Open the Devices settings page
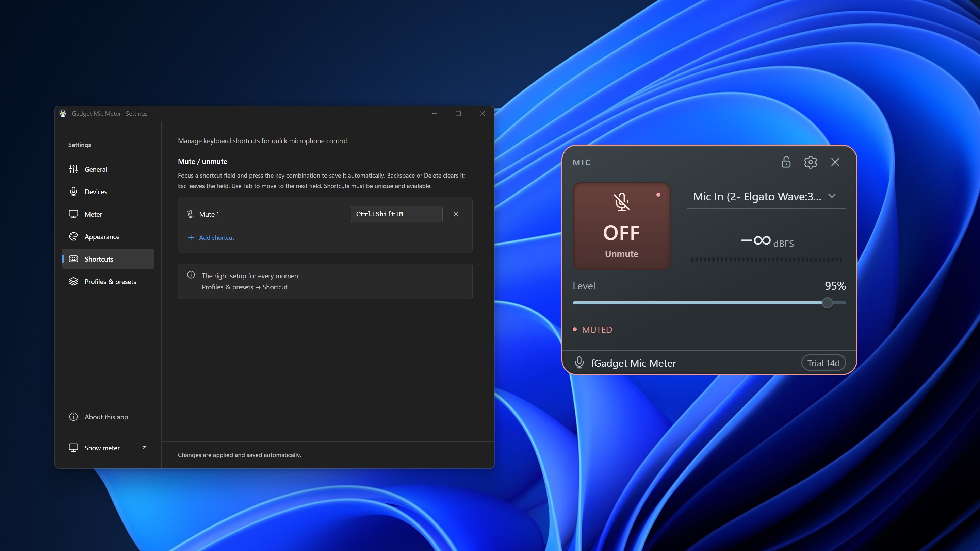This screenshot has width=980, height=551. [x=108, y=191]
